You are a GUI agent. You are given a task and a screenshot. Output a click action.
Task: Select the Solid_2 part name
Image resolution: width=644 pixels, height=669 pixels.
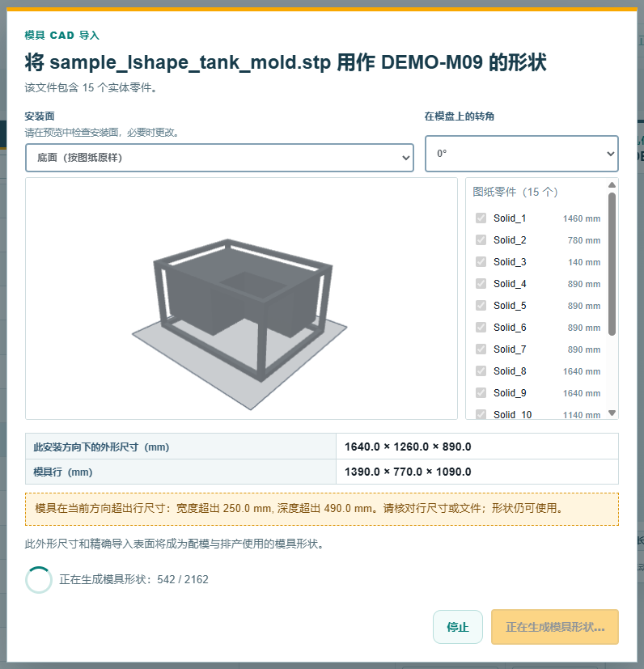(510, 239)
